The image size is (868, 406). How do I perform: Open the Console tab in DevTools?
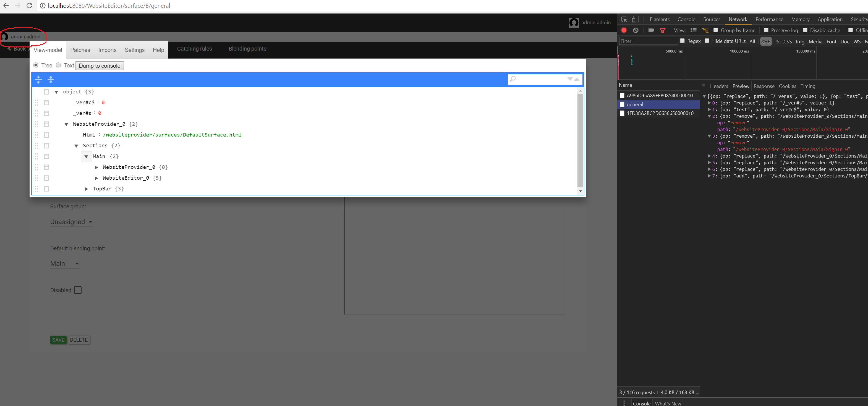tap(686, 19)
